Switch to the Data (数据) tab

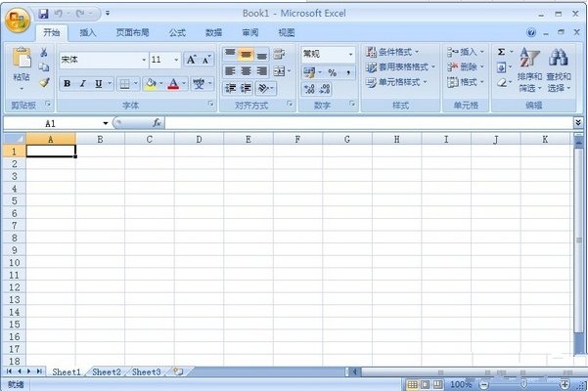pyautogui.click(x=213, y=32)
